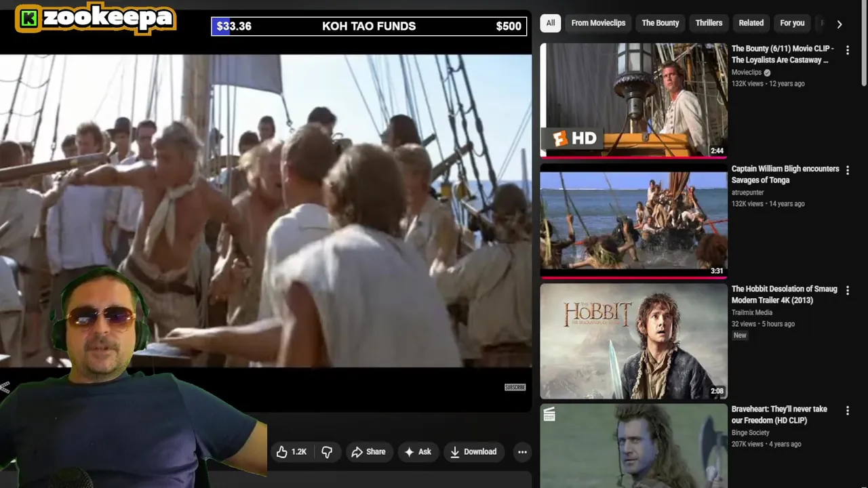Click the red watched-progress bar under the Tonga thumbnail

[x=633, y=277]
